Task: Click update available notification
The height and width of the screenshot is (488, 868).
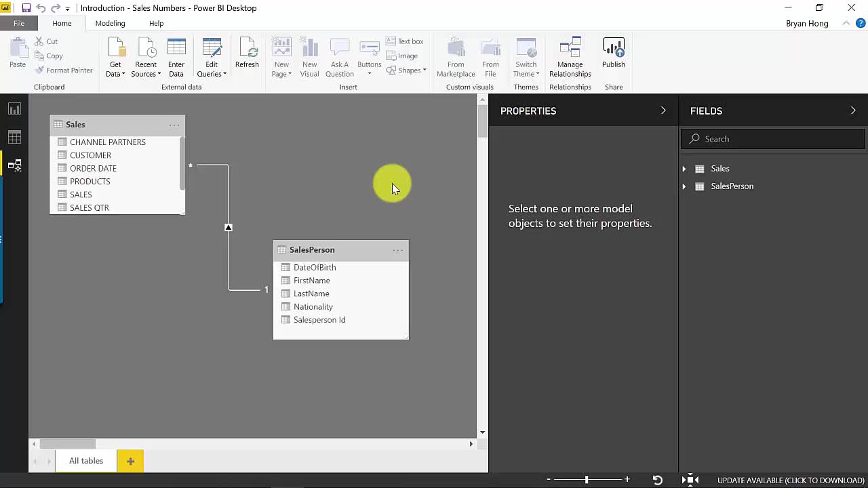Action: [x=791, y=481]
